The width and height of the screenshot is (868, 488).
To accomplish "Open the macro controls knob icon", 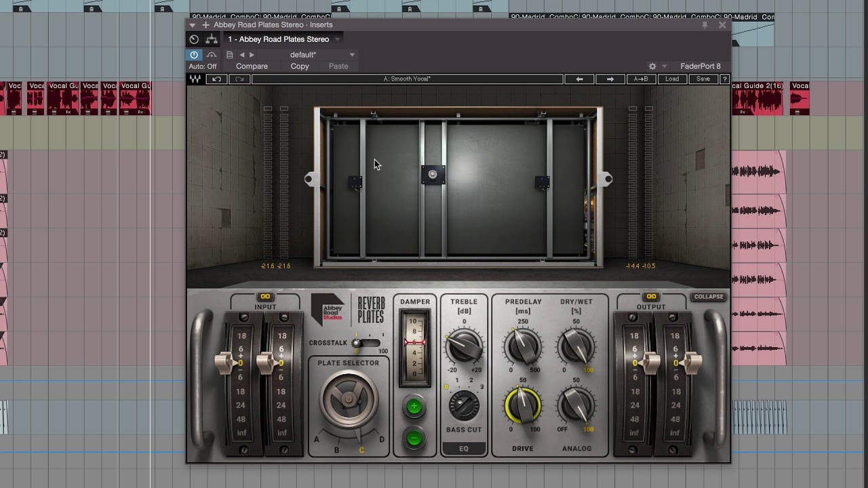I will tap(194, 39).
